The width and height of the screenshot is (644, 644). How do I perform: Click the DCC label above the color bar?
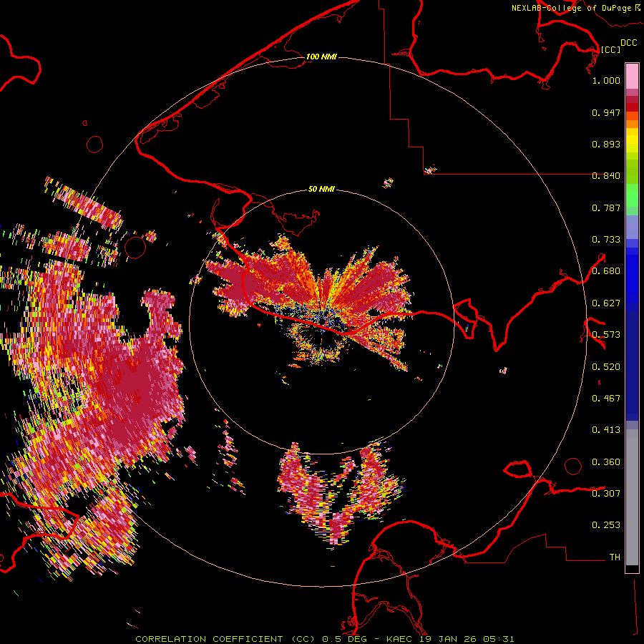coord(628,43)
